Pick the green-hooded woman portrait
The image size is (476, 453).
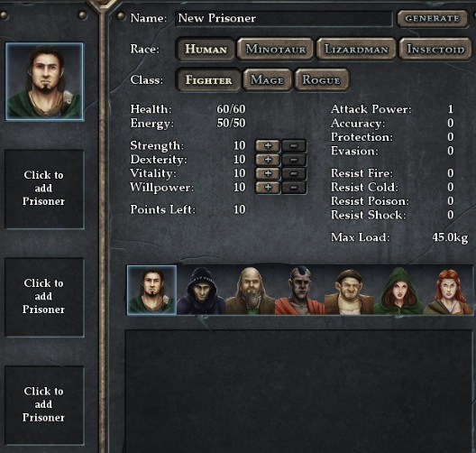[398, 291]
